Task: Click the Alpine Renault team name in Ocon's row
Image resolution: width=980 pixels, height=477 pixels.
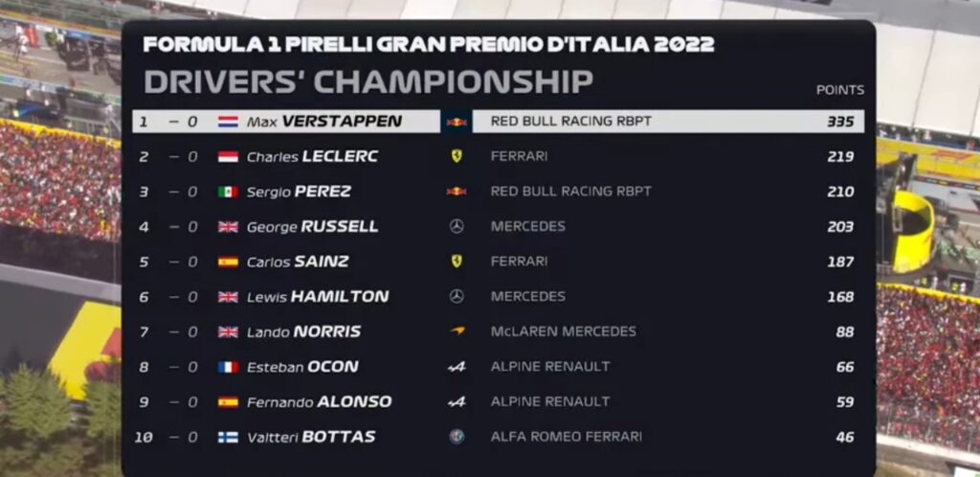Action: (x=549, y=367)
